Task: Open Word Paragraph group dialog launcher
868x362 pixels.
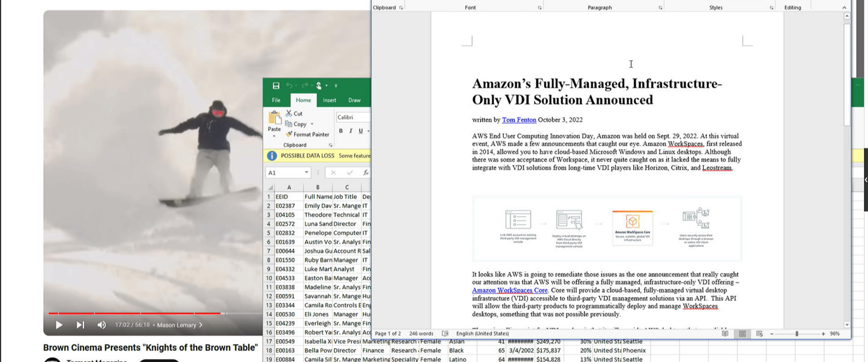Action: (x=660, y=8)
